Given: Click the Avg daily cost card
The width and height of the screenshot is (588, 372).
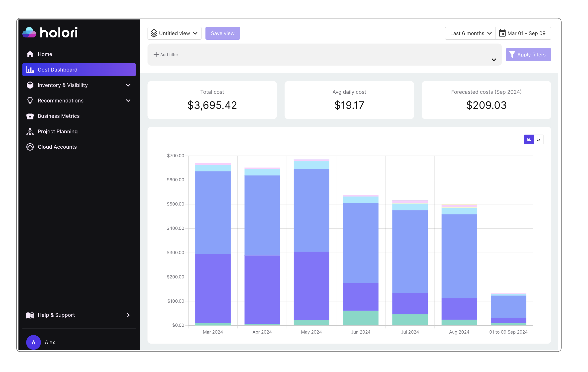Looking at the screenshot, I should (349, 100).
